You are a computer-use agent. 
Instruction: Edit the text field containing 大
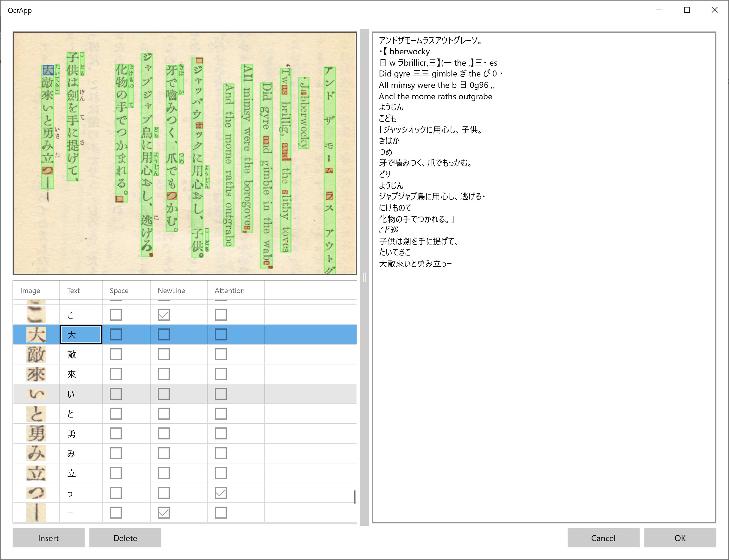tap(81, 335)
